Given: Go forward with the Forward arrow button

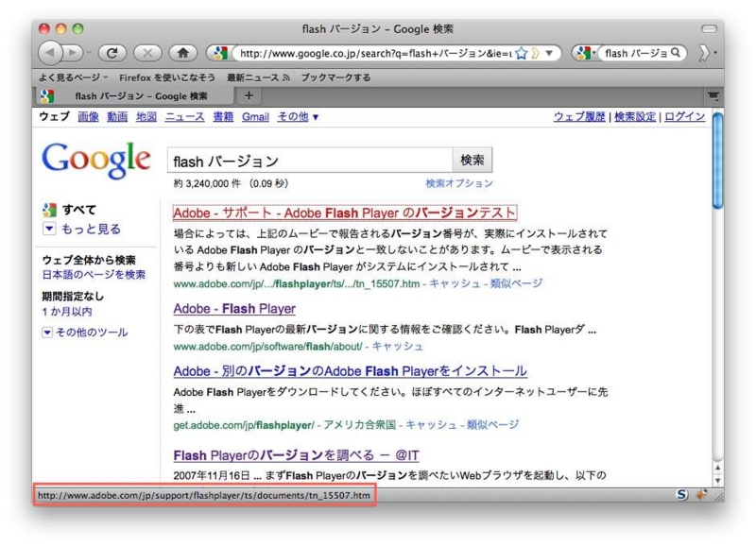Looking at the screenshot, I should point(74,53).
